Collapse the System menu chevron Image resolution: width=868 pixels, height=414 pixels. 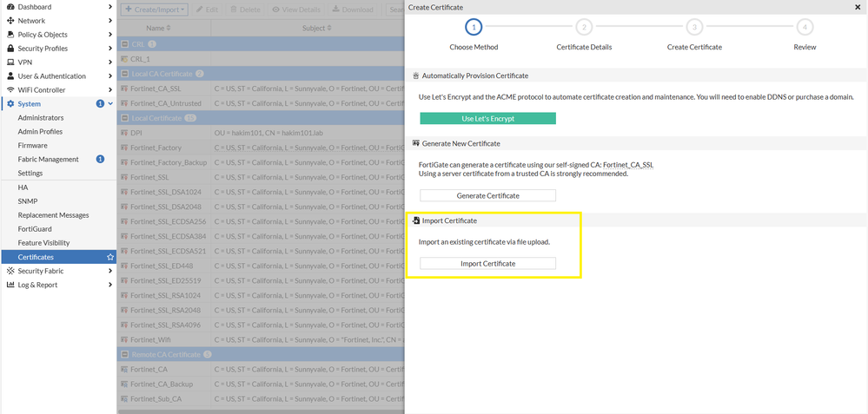pos(110,103)
